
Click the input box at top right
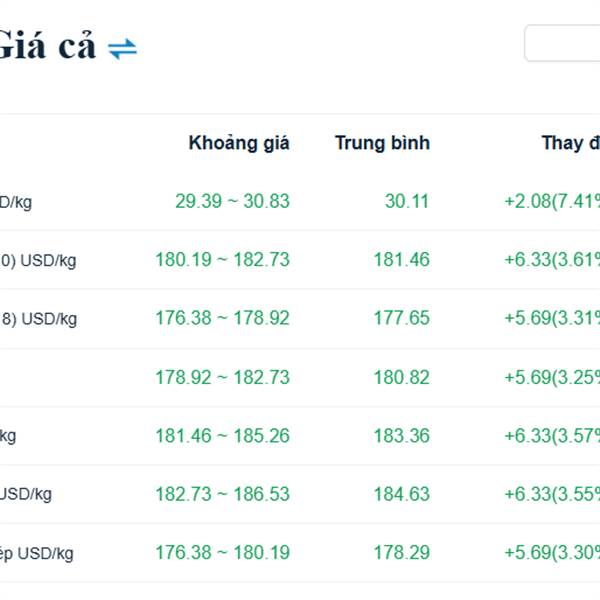coord(562,43)
